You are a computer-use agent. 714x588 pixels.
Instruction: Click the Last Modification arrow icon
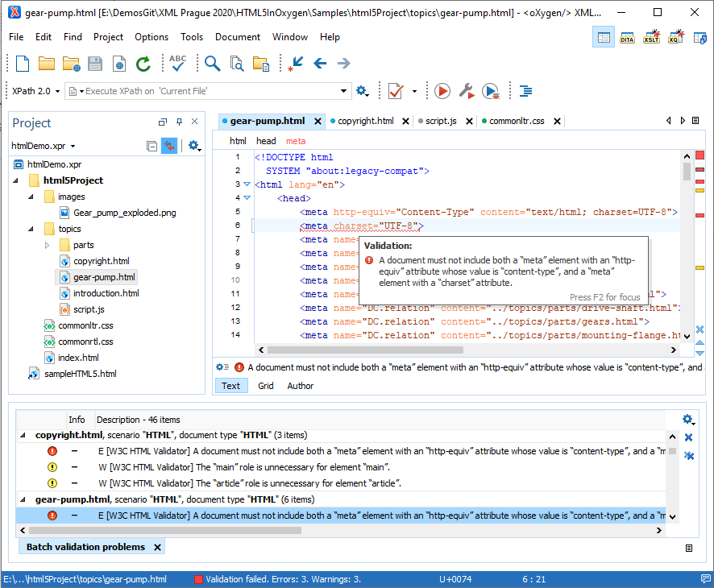[x=296, y=64]
